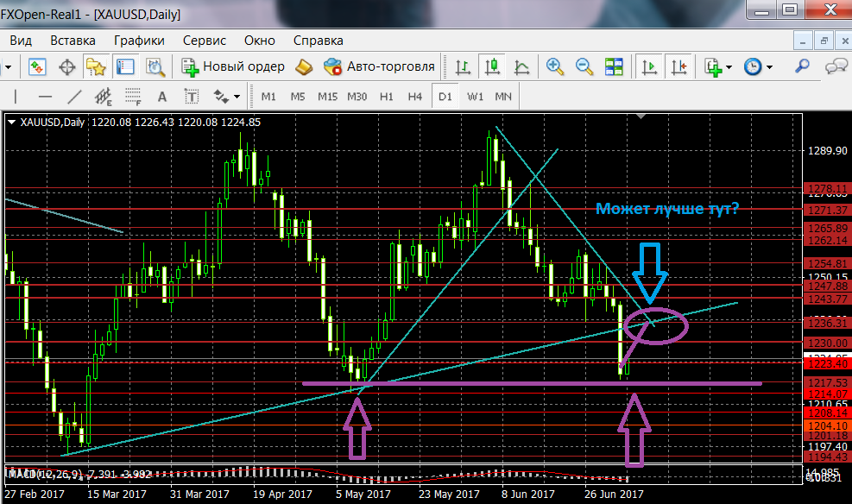Zoom in the chart
852x504 pixels.
point(555,66)
